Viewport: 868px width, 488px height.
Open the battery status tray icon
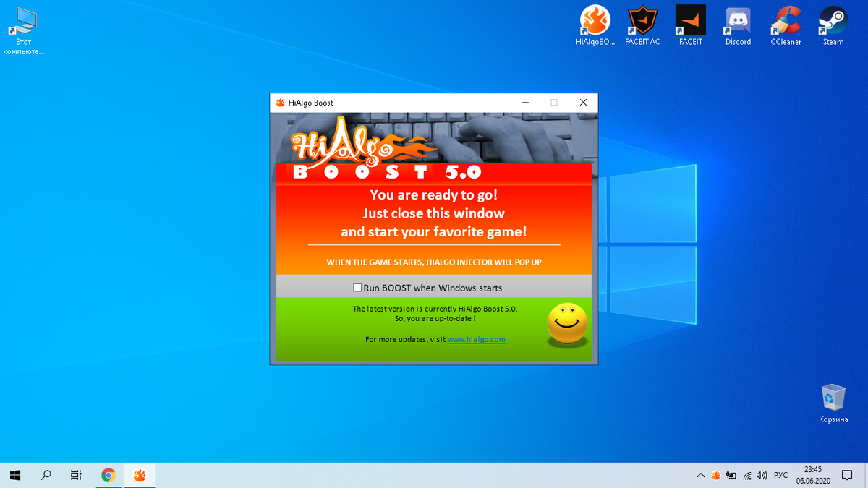731,476
